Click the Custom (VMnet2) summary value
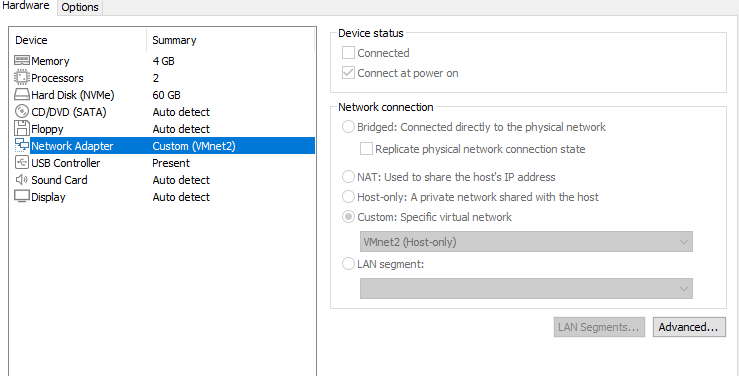The height and width of the screenshot is (376, 739). coord(194,146)
